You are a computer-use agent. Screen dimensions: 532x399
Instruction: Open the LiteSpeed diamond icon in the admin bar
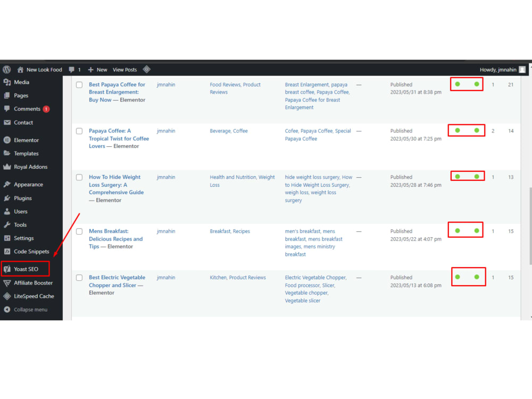tap(147, 70)
